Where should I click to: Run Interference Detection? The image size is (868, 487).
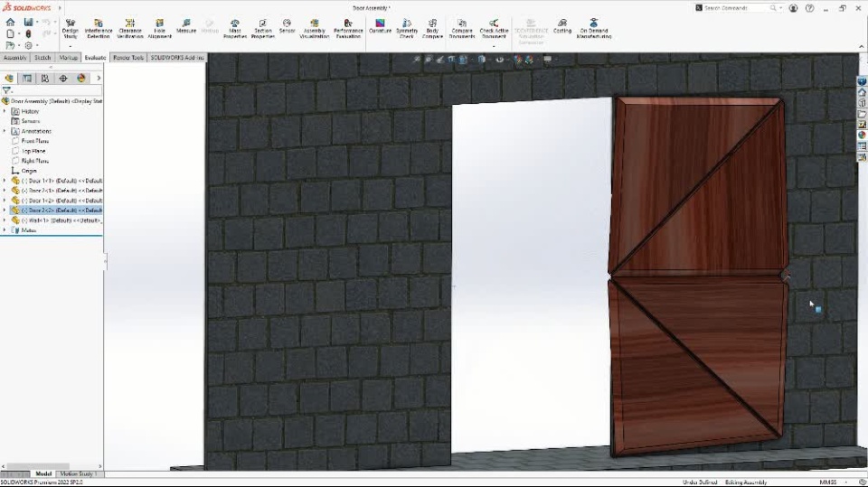(x=98, y=28)
